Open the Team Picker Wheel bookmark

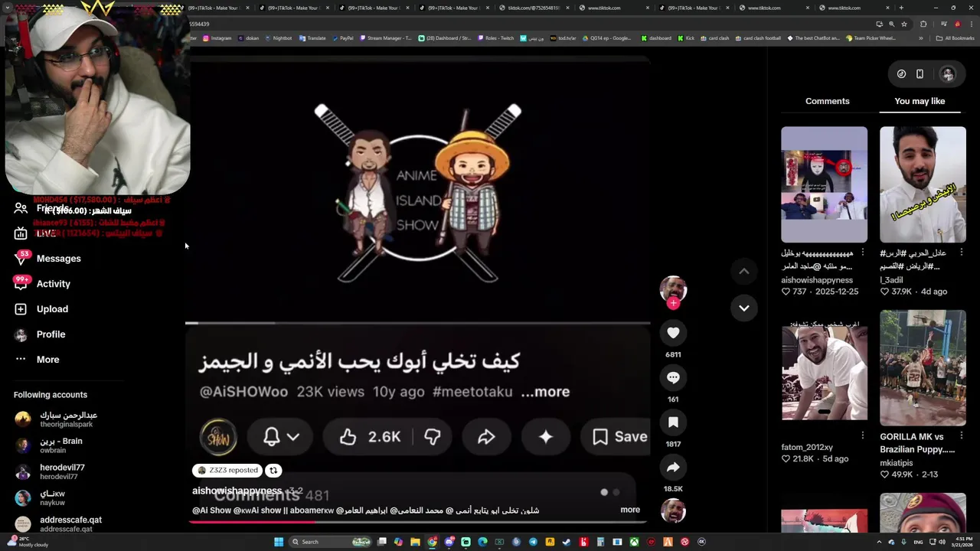pos(871,38)
